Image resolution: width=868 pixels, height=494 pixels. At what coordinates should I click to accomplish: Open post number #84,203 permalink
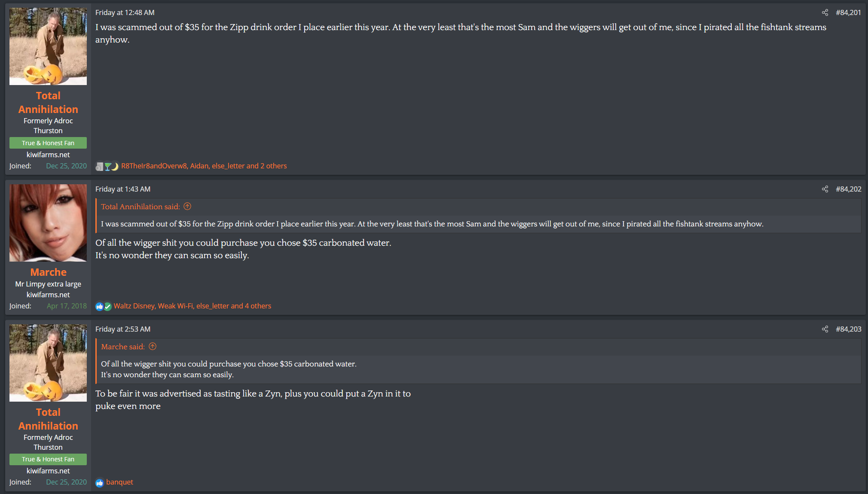pyautogui.click(x=848, y=329)
